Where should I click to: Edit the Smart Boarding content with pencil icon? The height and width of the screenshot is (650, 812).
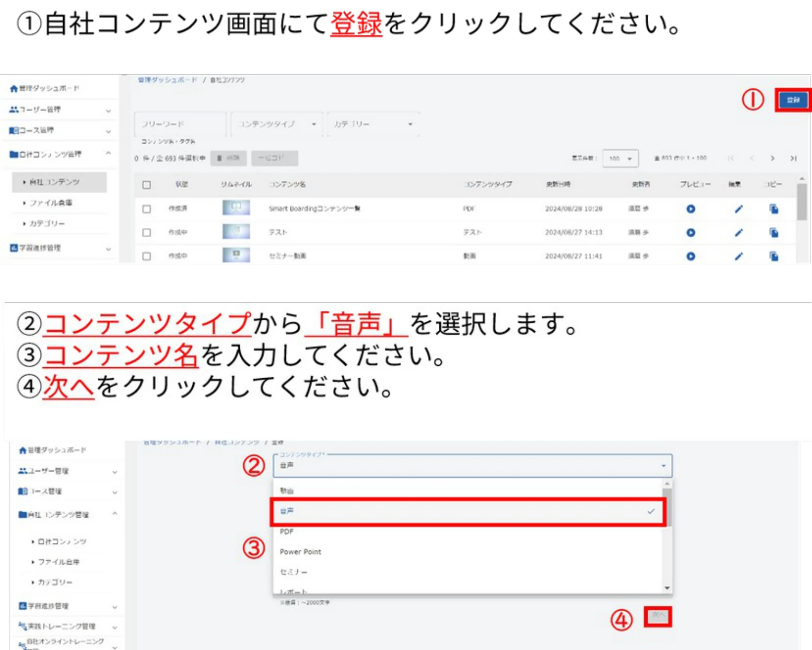(739, 209)
